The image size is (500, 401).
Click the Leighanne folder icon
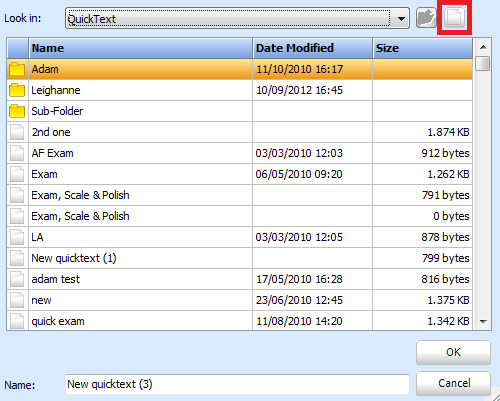(x=17, y=90)
